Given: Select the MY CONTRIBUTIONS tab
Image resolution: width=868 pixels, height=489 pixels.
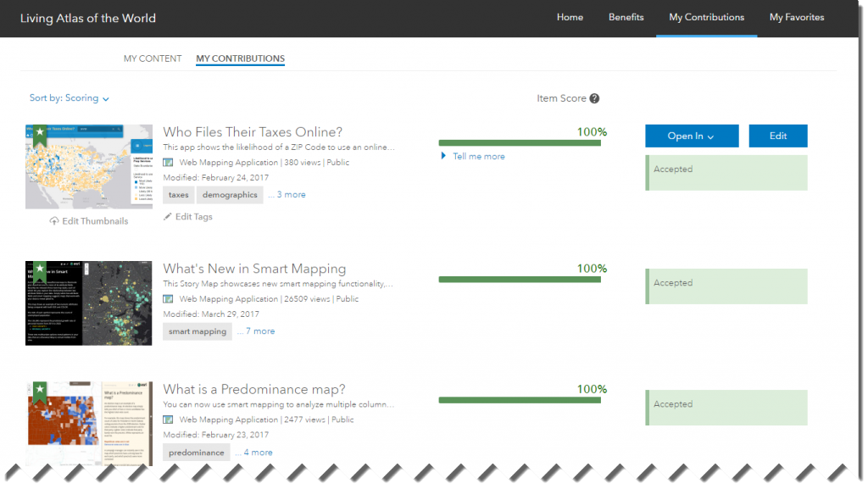Looking at the screenshot, I should [240, 58].
